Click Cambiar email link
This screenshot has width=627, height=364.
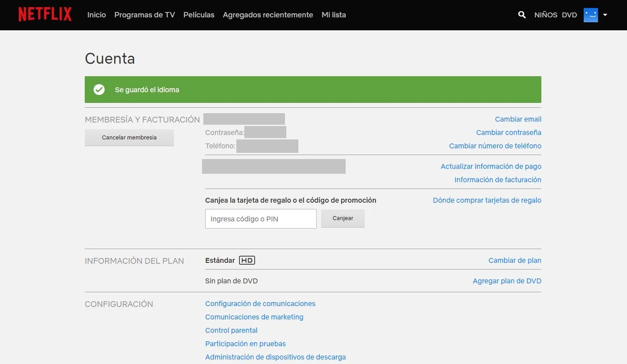pyautogui.click(x=518, y=119)
